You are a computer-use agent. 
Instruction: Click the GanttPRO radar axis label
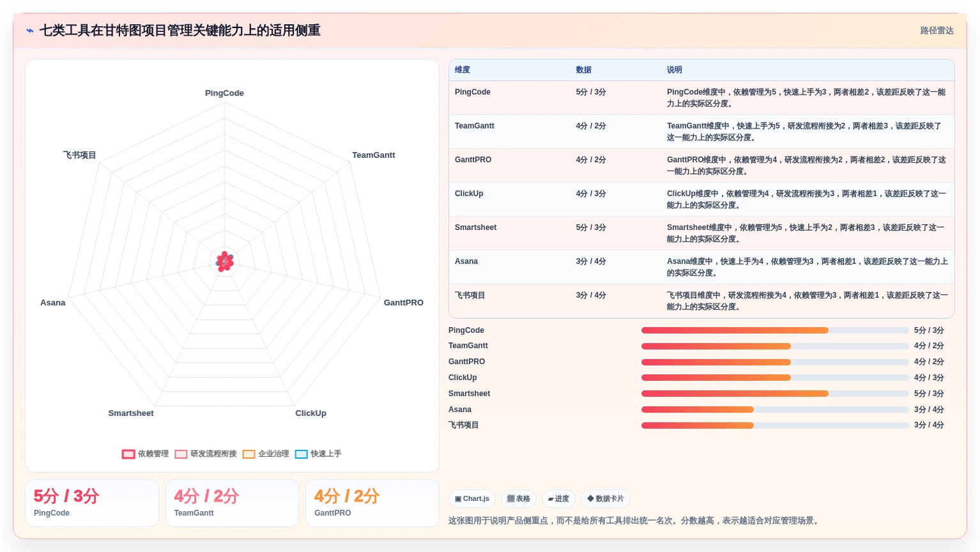(x=404, y=303)
